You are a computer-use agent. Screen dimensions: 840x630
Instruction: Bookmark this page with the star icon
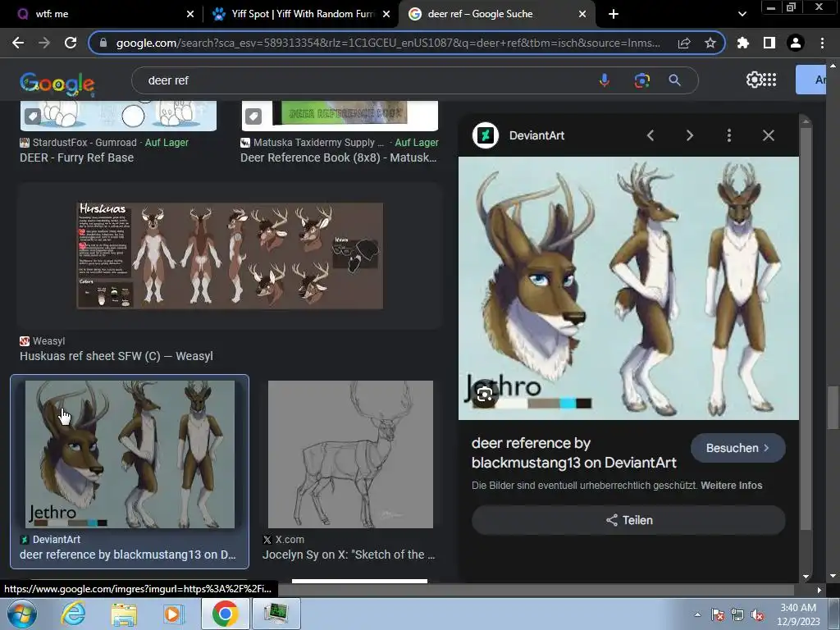(710, 43)
